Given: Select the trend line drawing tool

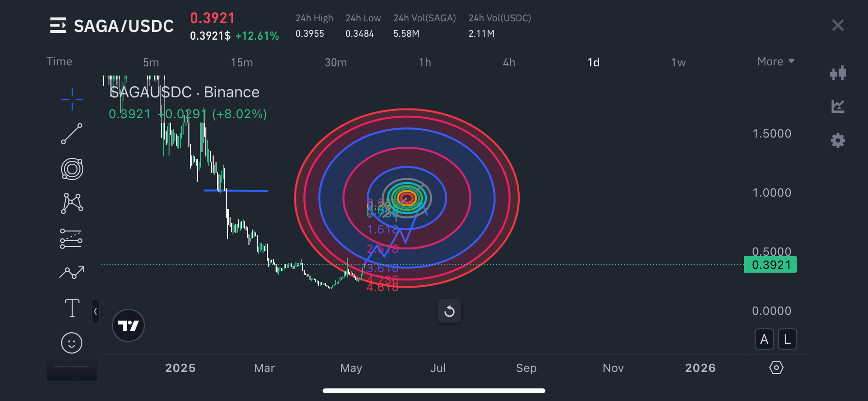Looking at the screenshot, I should click(x=72, y=134).
